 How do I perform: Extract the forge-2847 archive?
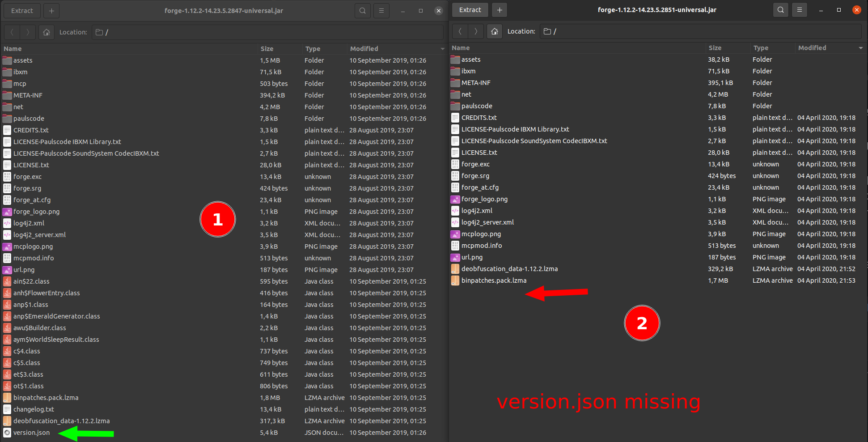(x=21, y=10)
